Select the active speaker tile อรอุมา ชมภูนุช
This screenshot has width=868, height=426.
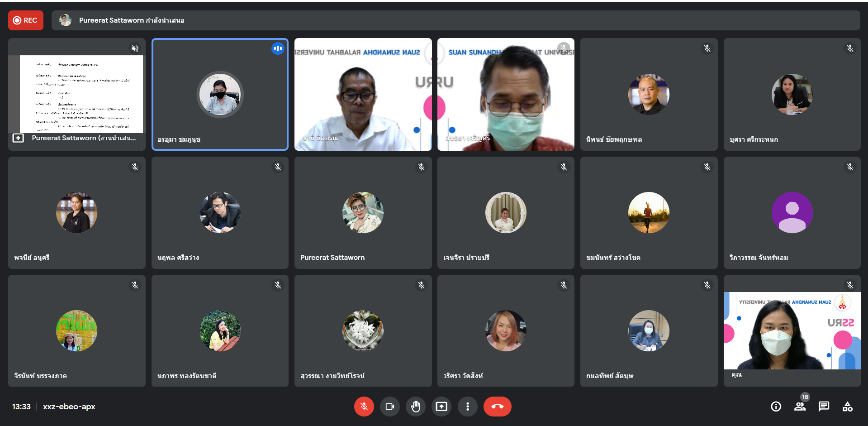(x=220, y=94)
